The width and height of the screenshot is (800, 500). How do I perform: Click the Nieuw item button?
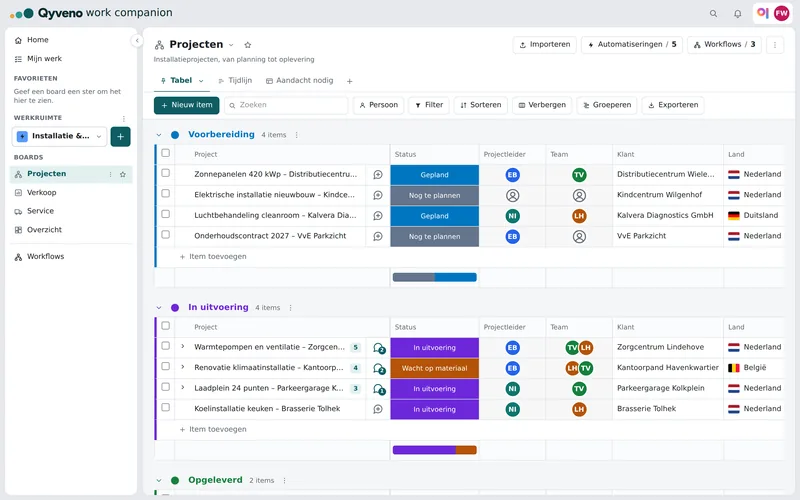tap(187, 105)
